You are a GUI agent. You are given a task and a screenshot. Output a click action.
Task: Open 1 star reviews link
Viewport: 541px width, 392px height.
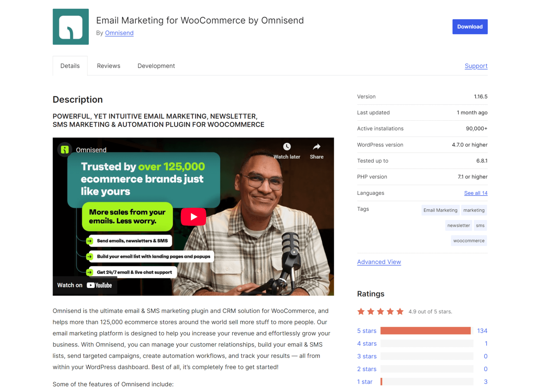365,381
